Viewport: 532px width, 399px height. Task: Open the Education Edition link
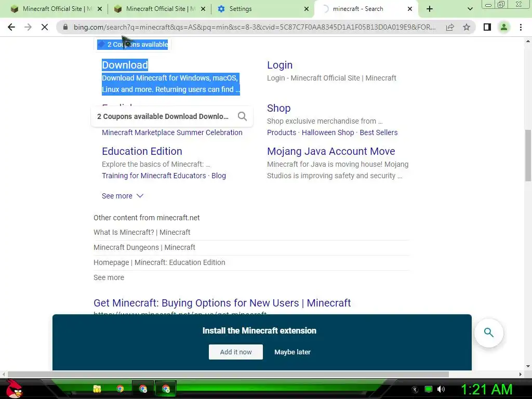click(x=142, y=151)
